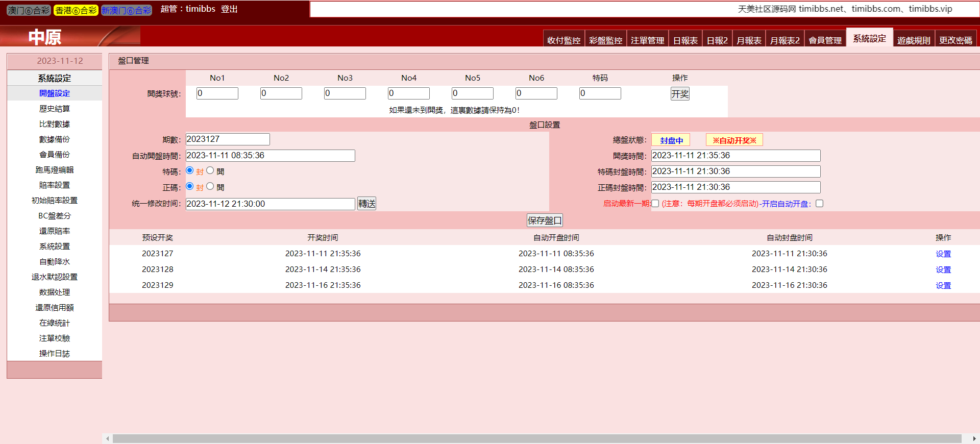Open 数据处理 sidebar item
The image size is (980, 444).
(55, 292)
